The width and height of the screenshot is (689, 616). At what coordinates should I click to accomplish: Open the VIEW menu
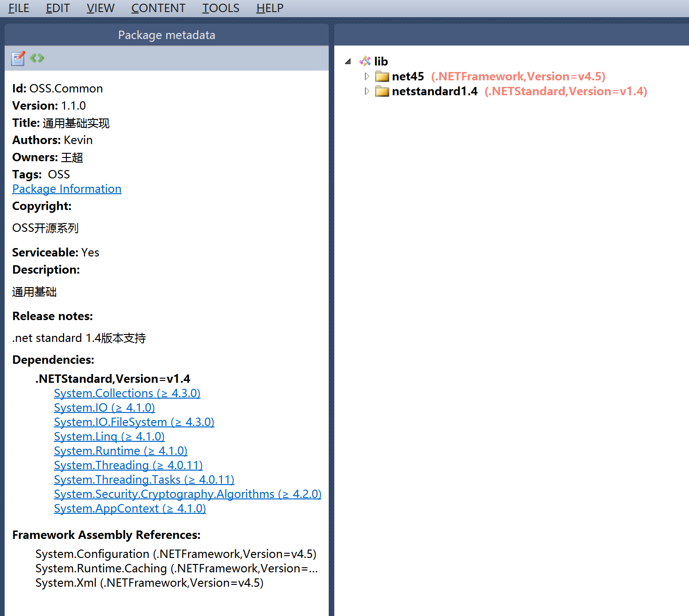pos(100,8)
